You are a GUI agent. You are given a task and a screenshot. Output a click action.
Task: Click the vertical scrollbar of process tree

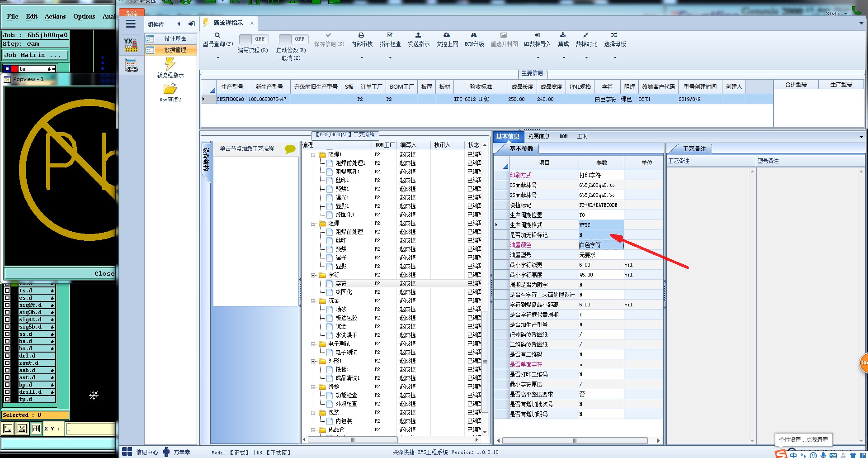(485, 362)
